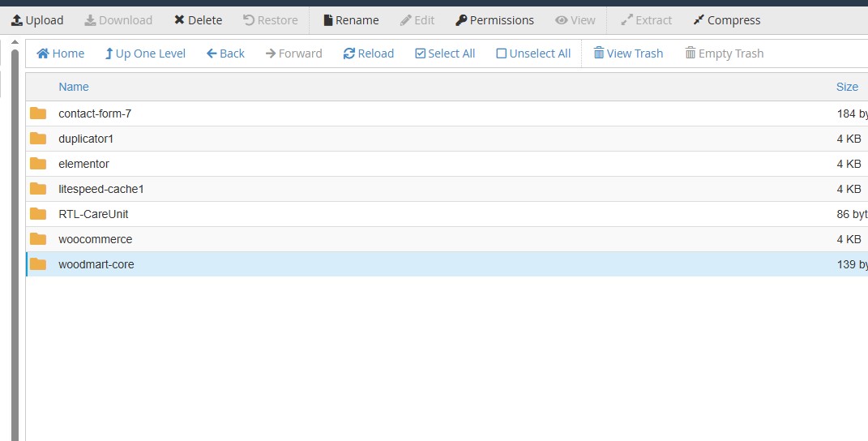The image size is (868, 441).
Task: Click the size value in the elementor row
Action: 849,164
